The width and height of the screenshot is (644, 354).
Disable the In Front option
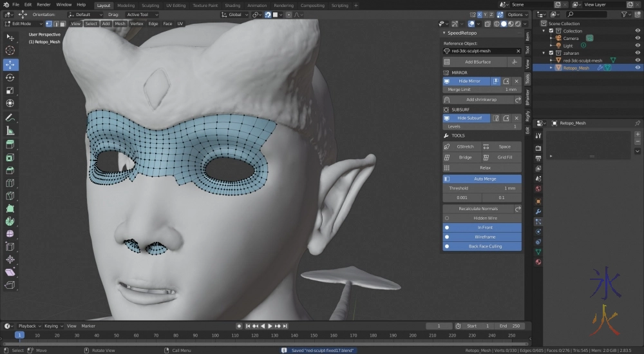[482, 228]
